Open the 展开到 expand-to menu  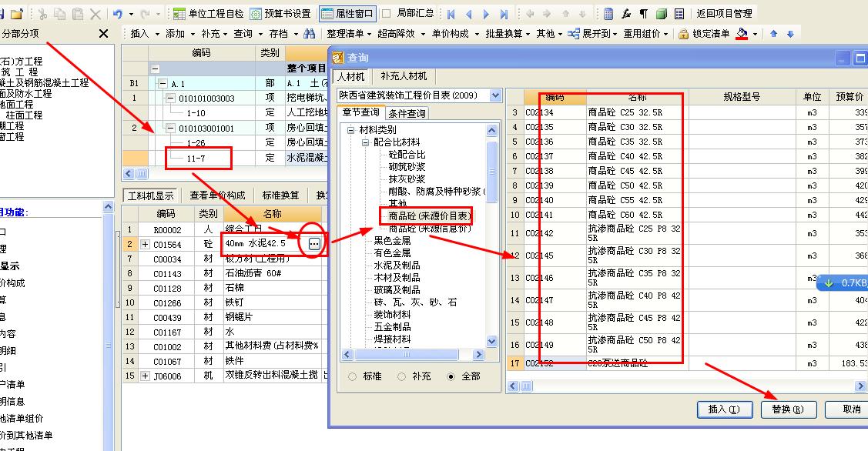click(x=592, y=34)
